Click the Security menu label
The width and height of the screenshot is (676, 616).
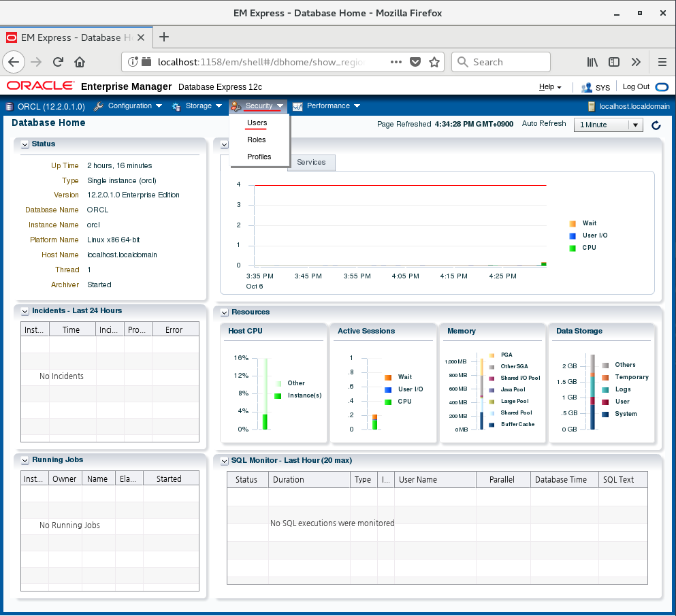[259, 106]
